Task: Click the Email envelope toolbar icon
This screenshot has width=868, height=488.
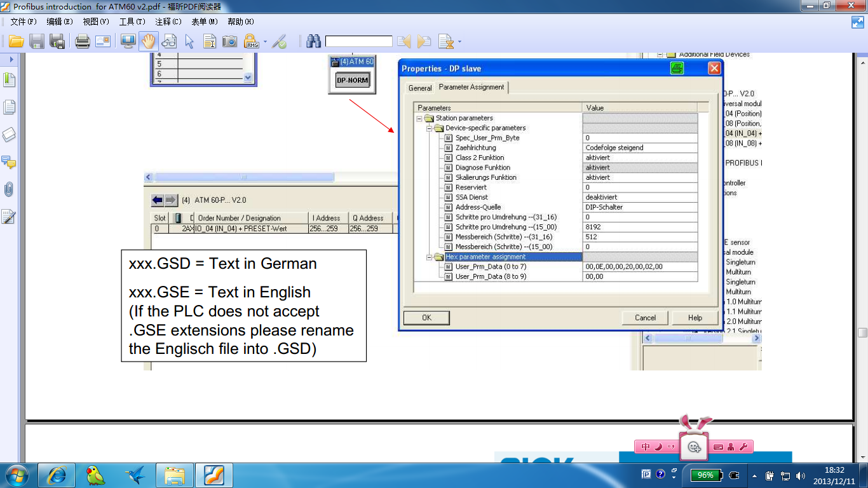Action: tap(103, 42)
